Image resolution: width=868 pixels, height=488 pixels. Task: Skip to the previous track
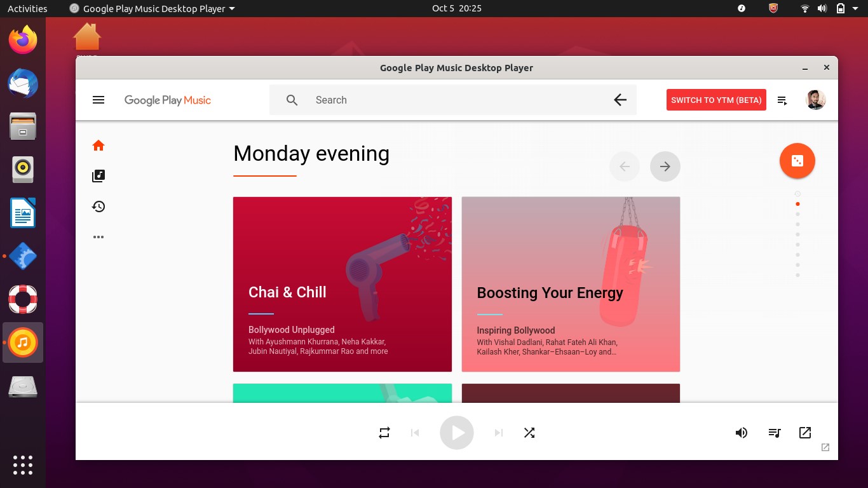[415, 433]
